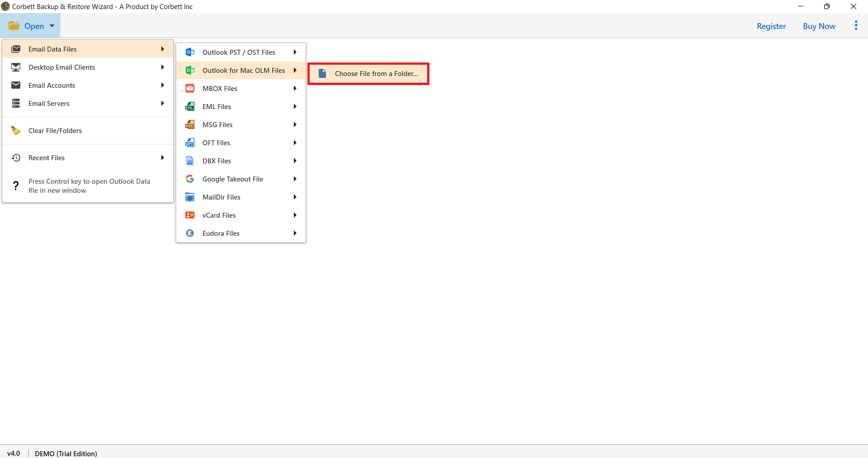Expand Email Accounts submenu arrow
Screen dimensions: 868x458
pos(162,85)
